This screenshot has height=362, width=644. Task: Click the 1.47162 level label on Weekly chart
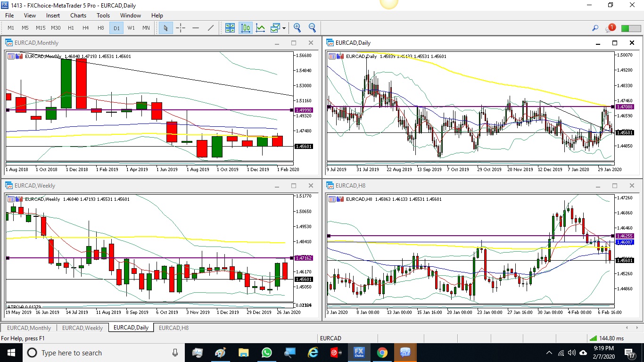tap(303, 258)
